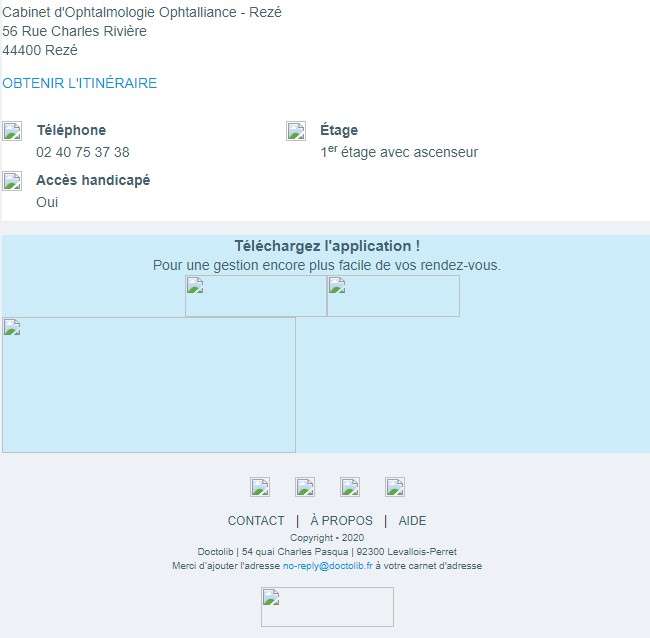
Task: Click the logo image below the copyright
Action: pyautogui.click(x=327, y=607)
